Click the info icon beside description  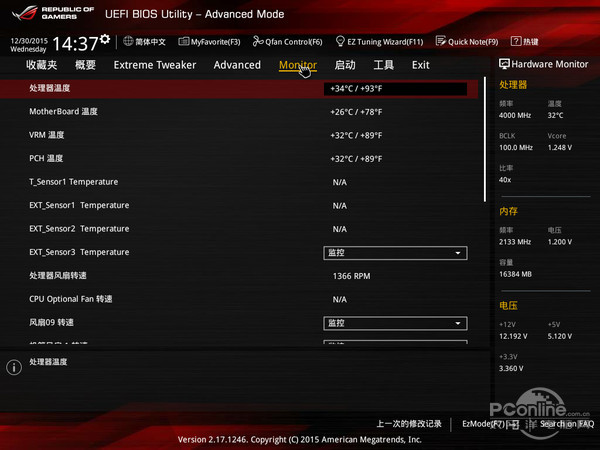point(14,367)
